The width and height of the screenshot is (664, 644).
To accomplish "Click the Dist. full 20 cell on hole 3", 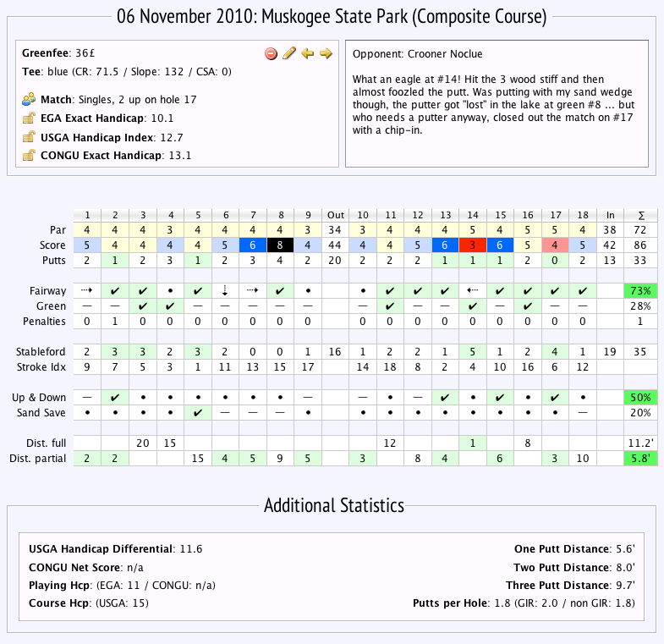I will (143, 443).
